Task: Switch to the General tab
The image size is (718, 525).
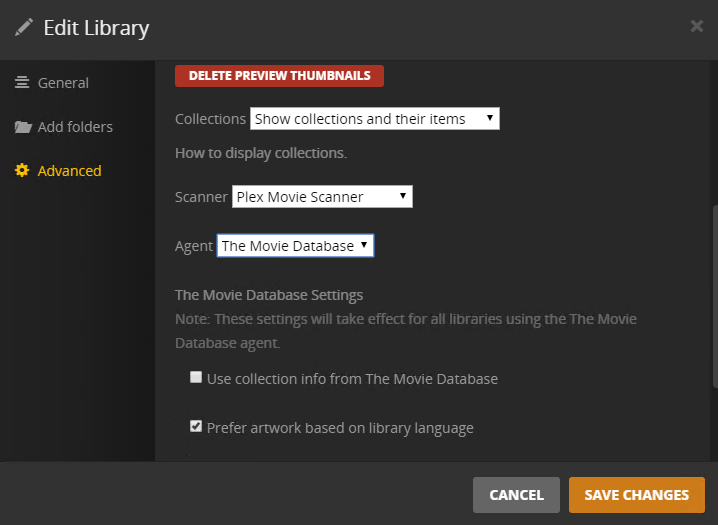Action: [63, 83]
